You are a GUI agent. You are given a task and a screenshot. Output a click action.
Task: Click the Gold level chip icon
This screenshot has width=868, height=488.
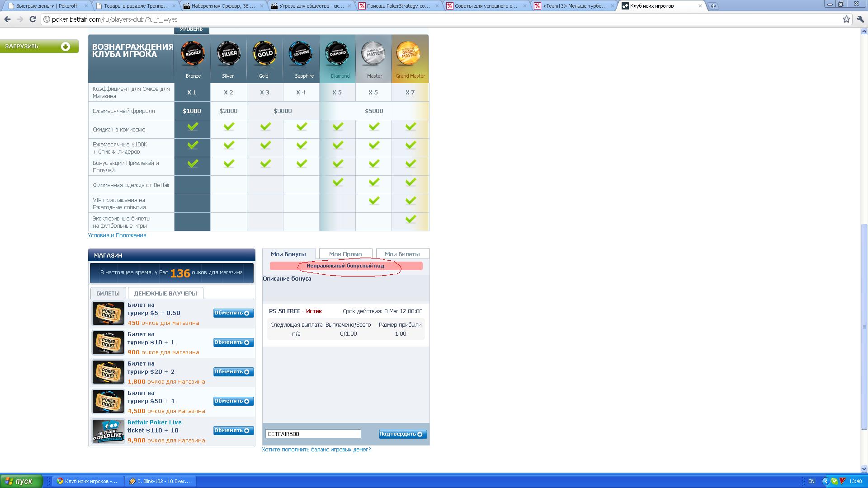[264, 53]
